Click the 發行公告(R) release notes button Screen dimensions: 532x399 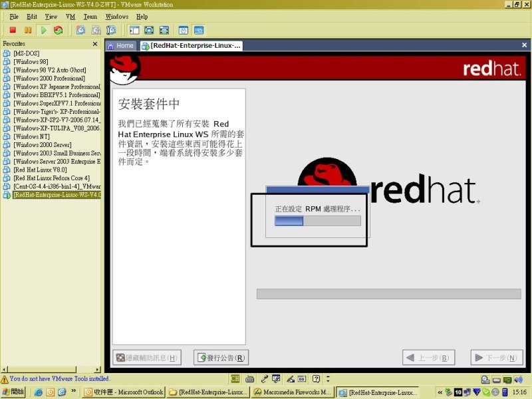click(x=221, y=358)
